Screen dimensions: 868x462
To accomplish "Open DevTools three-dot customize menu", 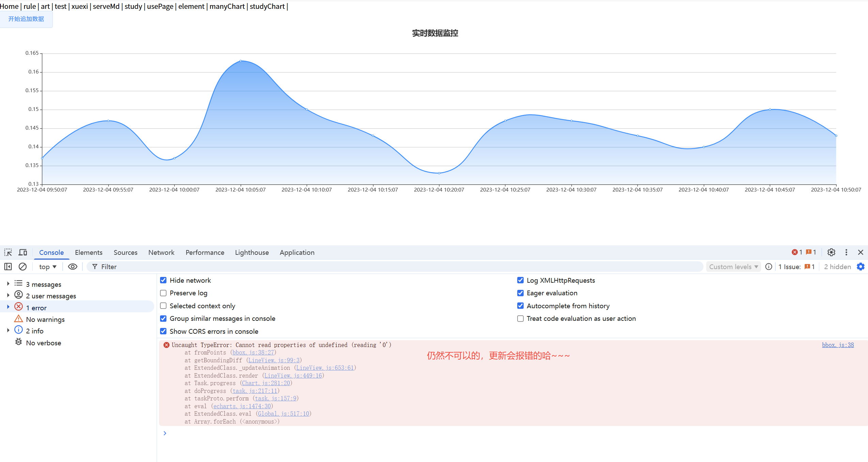I will click(846, 252).
